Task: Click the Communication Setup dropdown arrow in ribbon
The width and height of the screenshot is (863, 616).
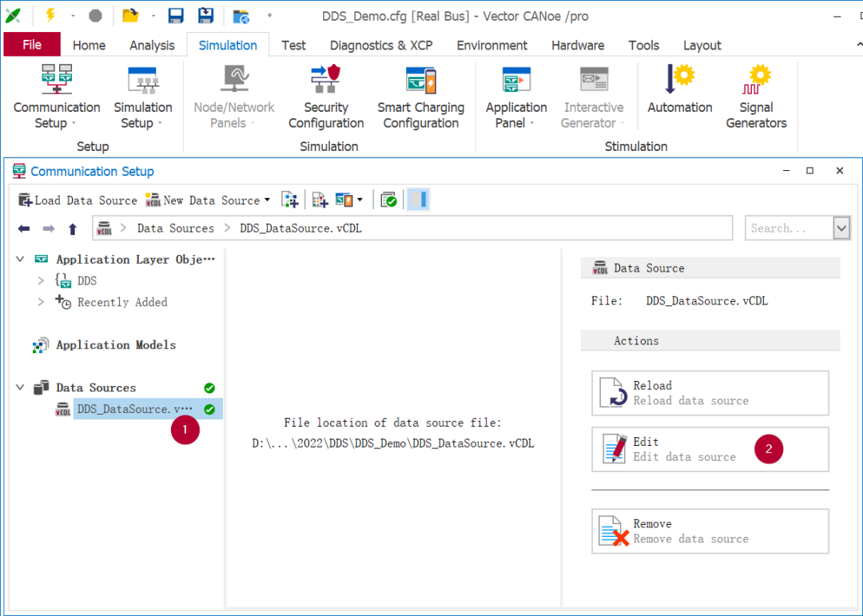Action: (74, 123)
